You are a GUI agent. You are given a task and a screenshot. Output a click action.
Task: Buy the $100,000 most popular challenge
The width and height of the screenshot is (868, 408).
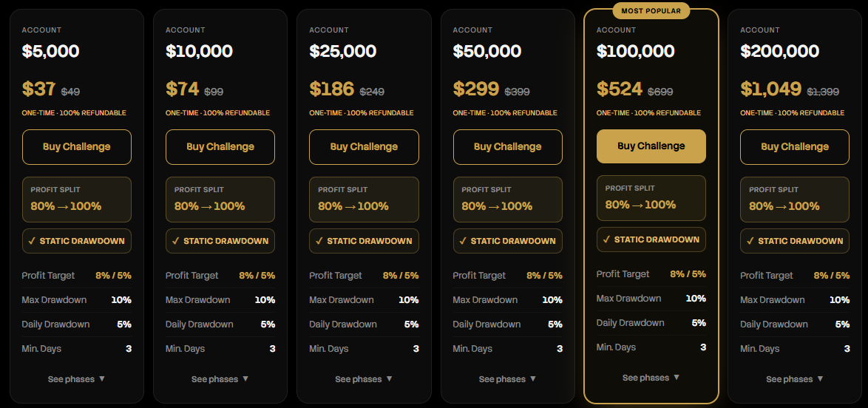[x=651, y=146]
